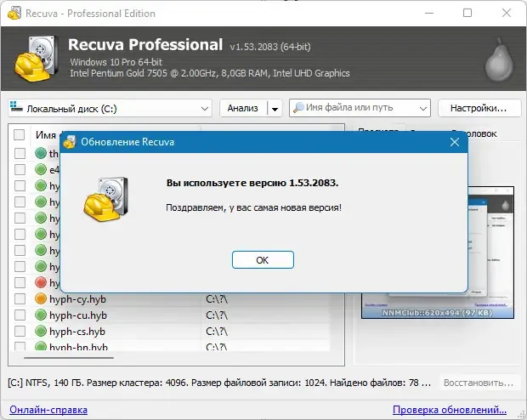Check the box for the row starting 'e4'

(x=20, y=169)
